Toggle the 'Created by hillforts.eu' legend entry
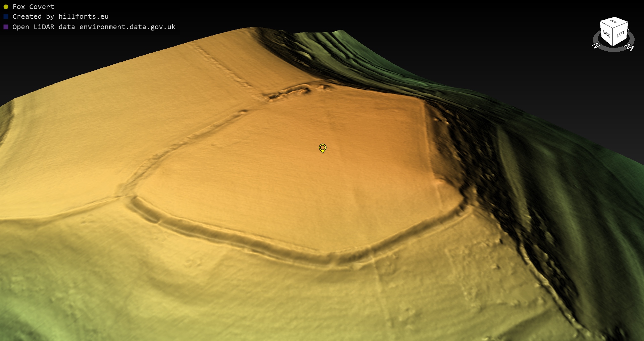The image size is (644, 341). [60, 16]
